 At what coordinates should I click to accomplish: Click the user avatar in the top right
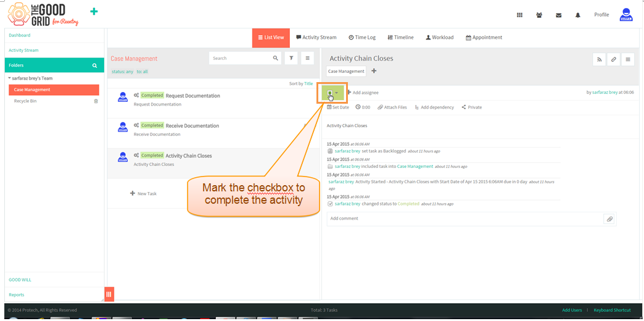click(x=626, y=15)
